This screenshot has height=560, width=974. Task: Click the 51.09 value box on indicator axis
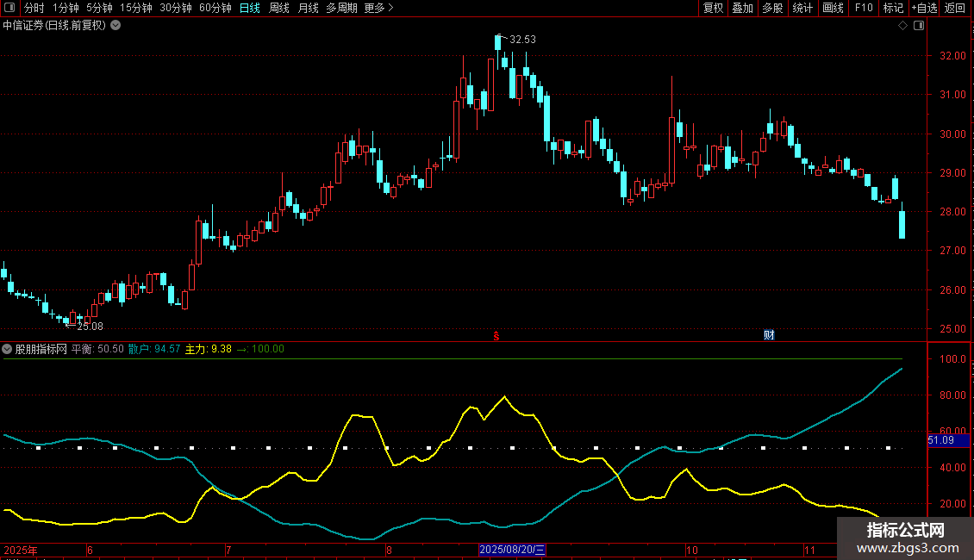948,440
